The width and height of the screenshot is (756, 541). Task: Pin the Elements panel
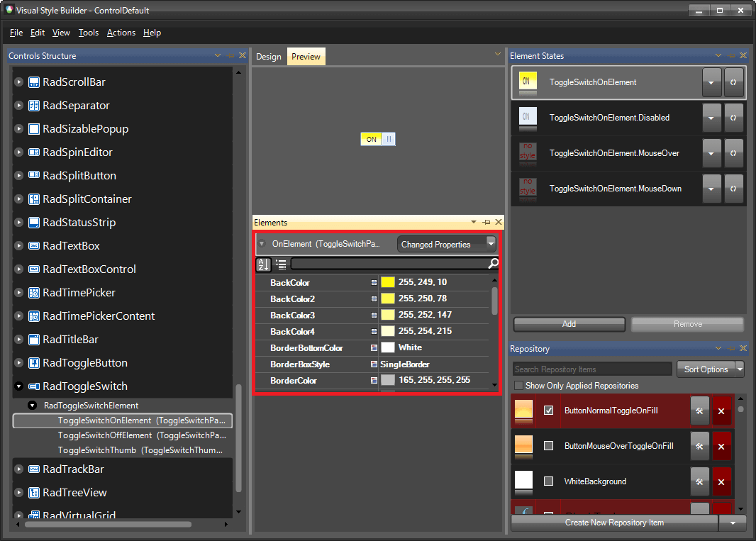pos(487,222)
